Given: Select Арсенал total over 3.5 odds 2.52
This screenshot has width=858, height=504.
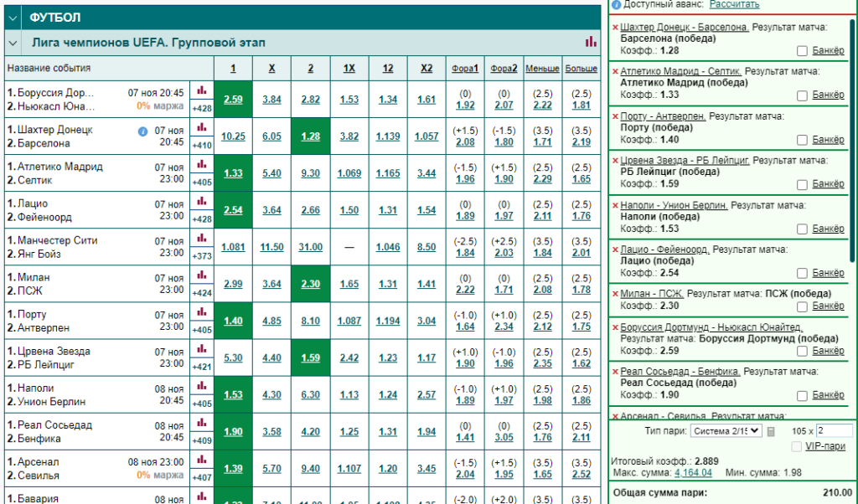Looking at the screenshot, I should 581,474.
